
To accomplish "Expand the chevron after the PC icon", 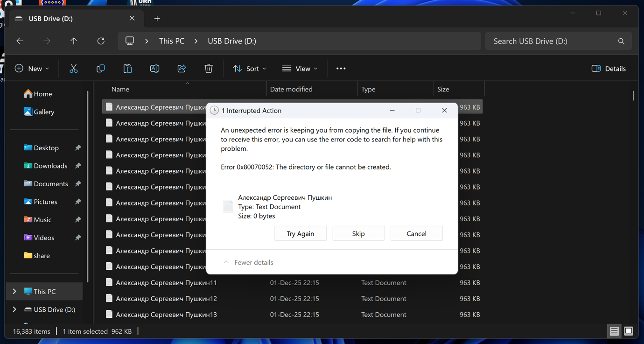I will [147, 41].
